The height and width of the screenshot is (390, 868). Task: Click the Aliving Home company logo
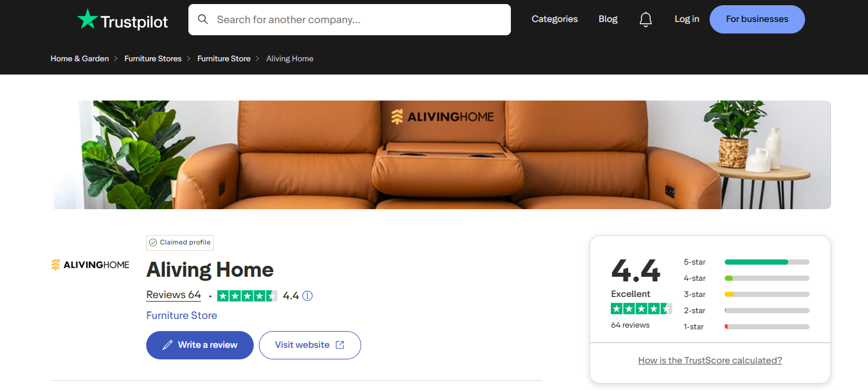point(90,265)
